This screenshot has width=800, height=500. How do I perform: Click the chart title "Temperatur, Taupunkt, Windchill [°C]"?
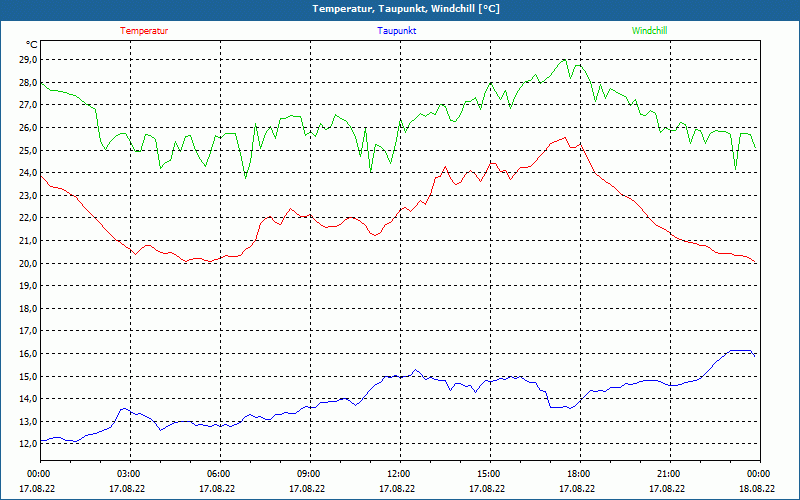tap(406, 9)
